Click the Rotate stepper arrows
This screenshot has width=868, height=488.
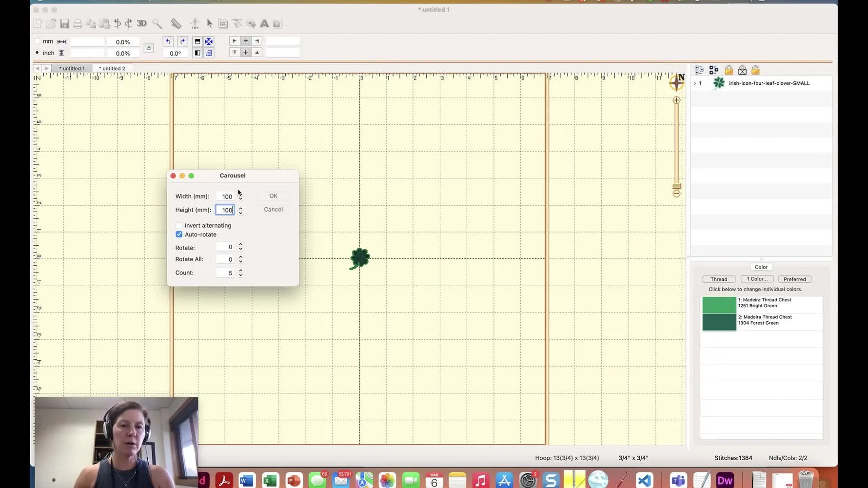240,247
